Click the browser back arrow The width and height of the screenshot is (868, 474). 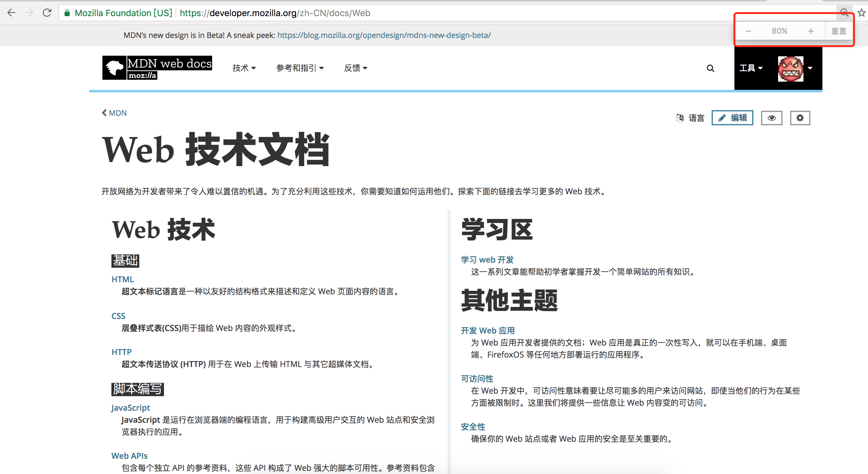click(11, 13)
